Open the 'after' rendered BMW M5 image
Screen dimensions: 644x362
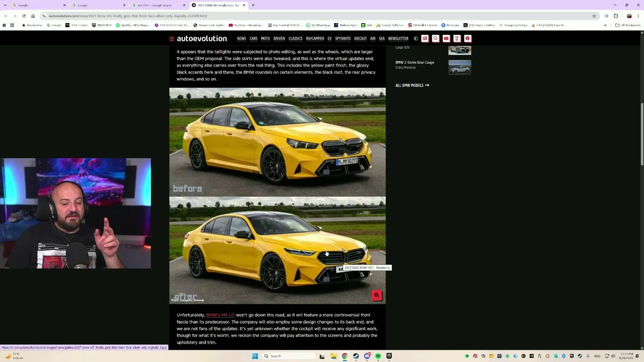click(x=277, y=250)
